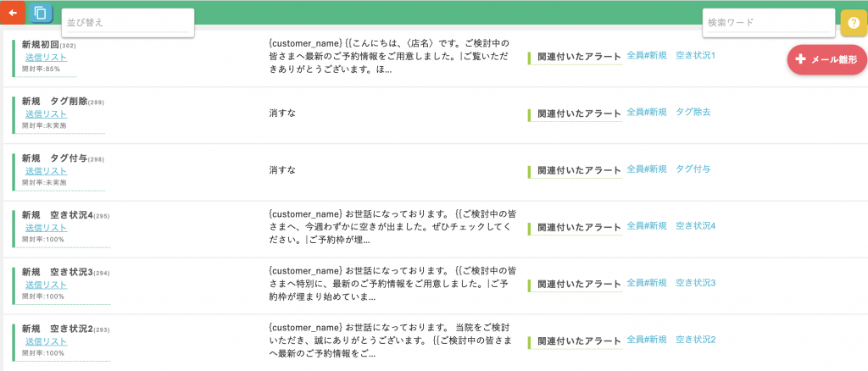Screen dimensions: 868x371
Task: Click the blue copy/duplicate icon
Action: pyautogui.click(x=40, y=13)
